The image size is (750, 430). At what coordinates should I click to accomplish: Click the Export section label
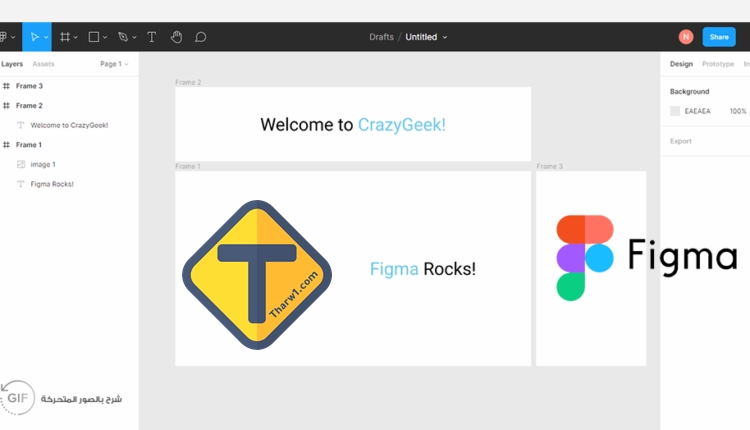pyautogui.click(x=681, y=141)
